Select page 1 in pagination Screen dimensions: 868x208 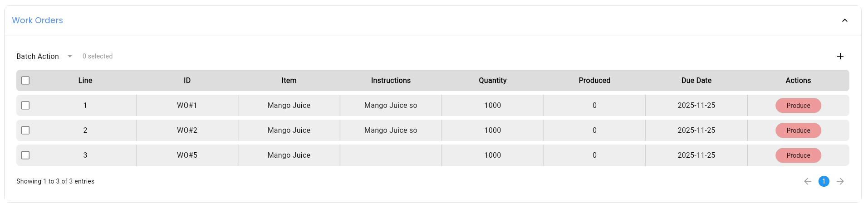(824, 181)
